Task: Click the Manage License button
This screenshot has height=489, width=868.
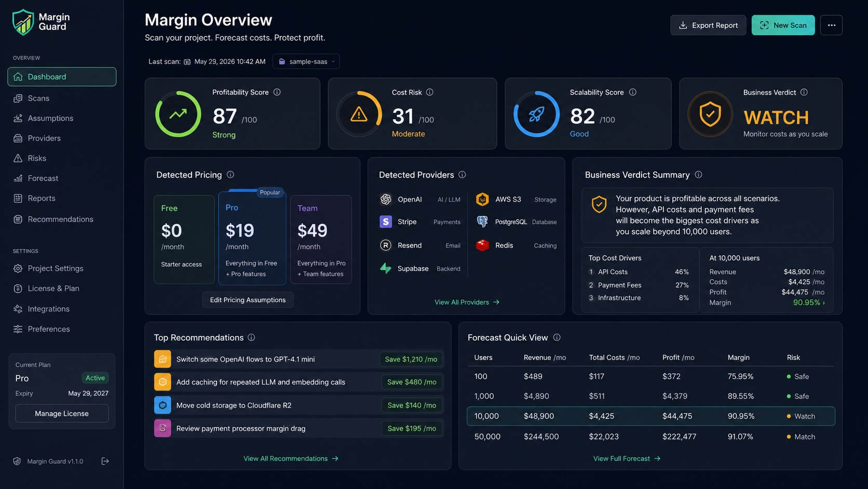Action: pyautogui.click(x=62, y=414)
